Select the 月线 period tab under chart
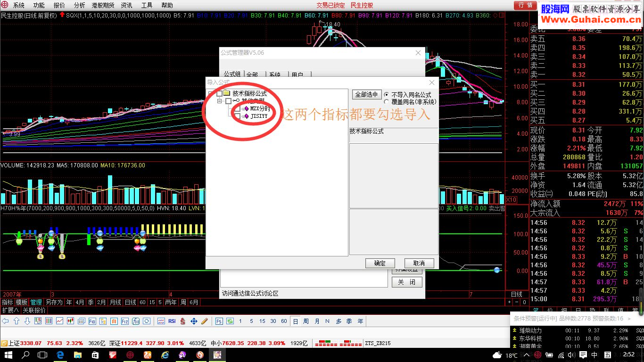644x362 pixels. [x=116, y=302]
